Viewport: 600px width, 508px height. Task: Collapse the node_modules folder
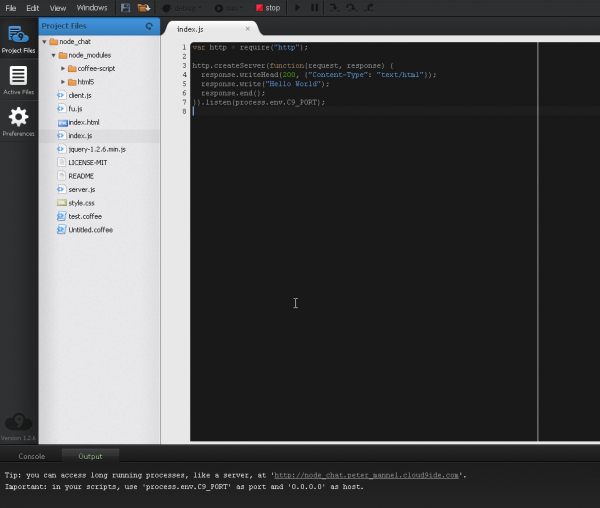click(53, 55)
